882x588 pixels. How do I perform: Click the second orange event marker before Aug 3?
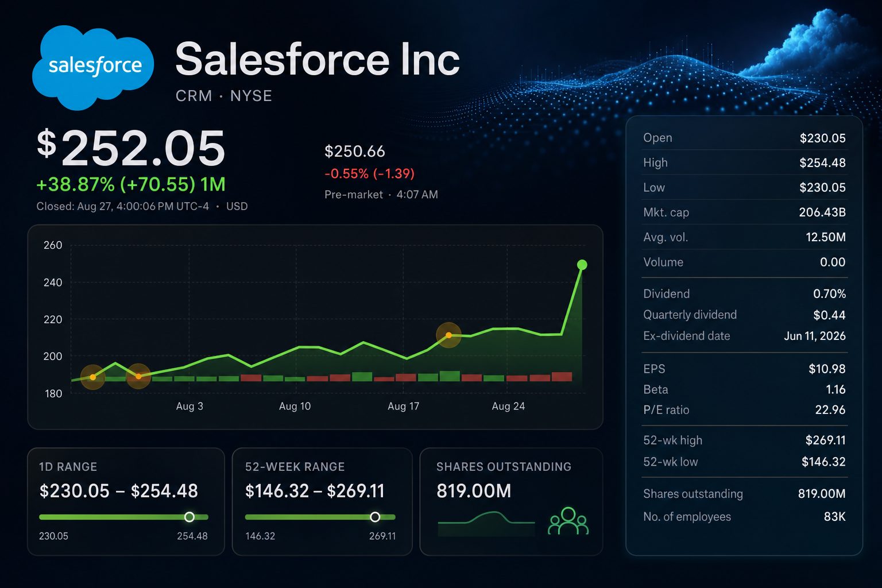pos(138,377)
